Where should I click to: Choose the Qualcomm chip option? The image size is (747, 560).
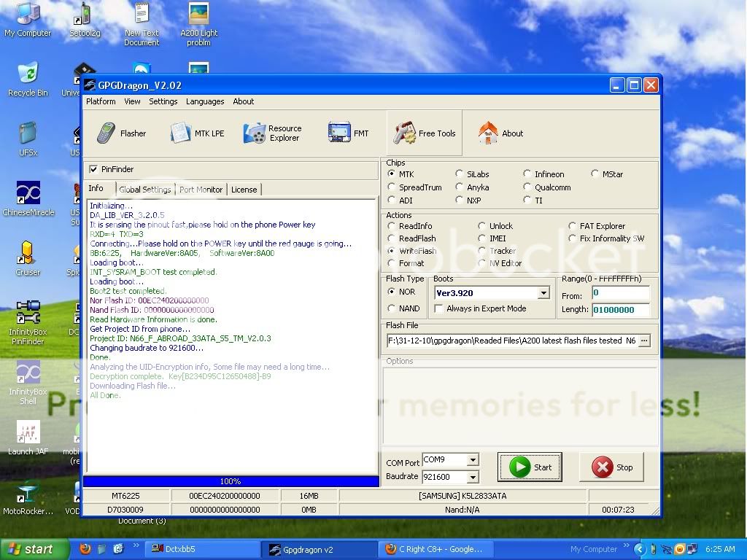[527, 187]
